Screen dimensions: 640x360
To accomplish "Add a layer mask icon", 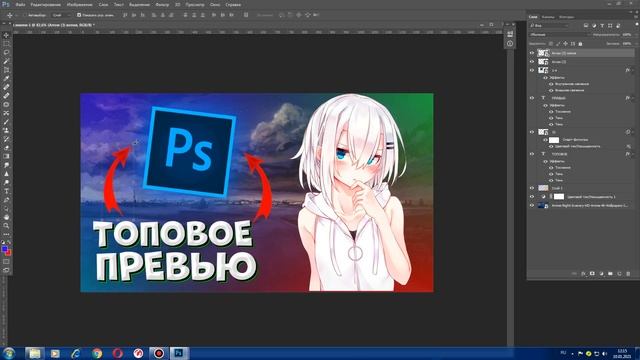I will pos(592,274).
